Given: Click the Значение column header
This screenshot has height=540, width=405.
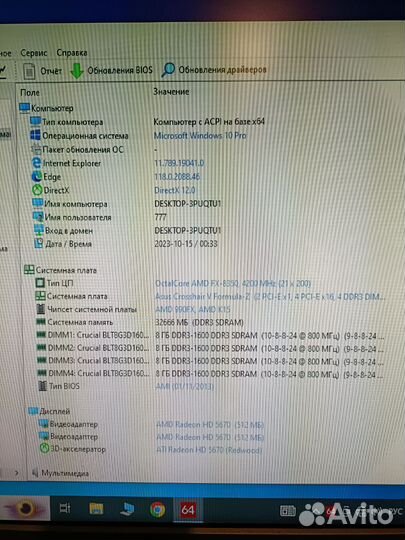Looking at the screenshot, I should 171,92.
